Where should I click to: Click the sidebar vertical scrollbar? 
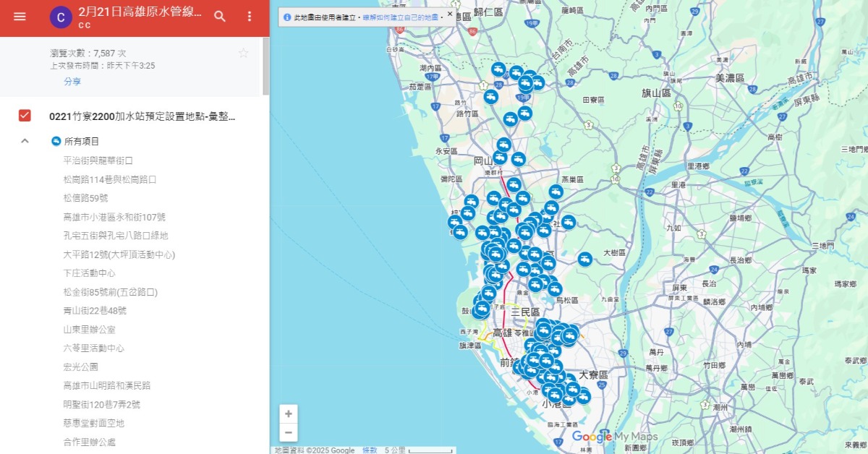(265, 65)
